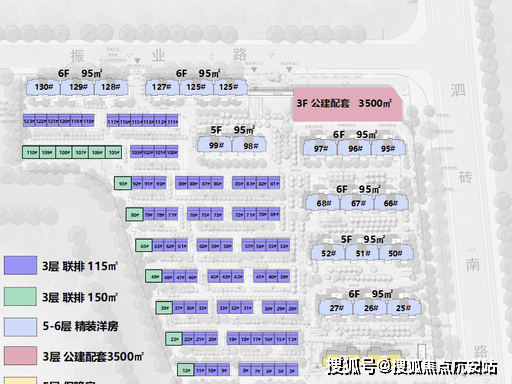Select the 5F building labeled 99#
This screenshot has width=512, height=384.
click(x=215, y=146)
